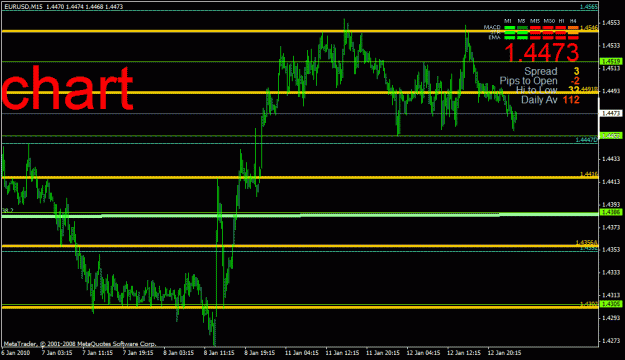Click the green 1.4519 price level tag
The height and width of the screenshot is (360, 625).
pyautogui.click(x=611, y=61)
